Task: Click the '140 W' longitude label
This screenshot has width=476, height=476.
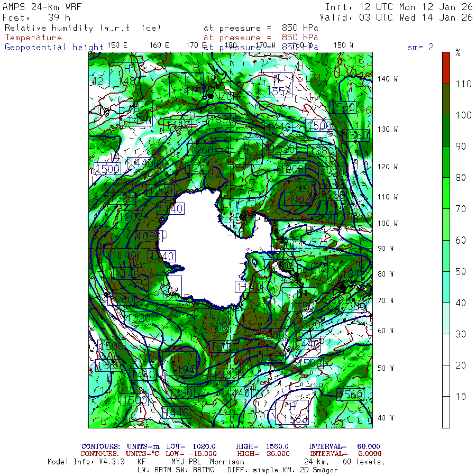Action: tap(387, 79)
